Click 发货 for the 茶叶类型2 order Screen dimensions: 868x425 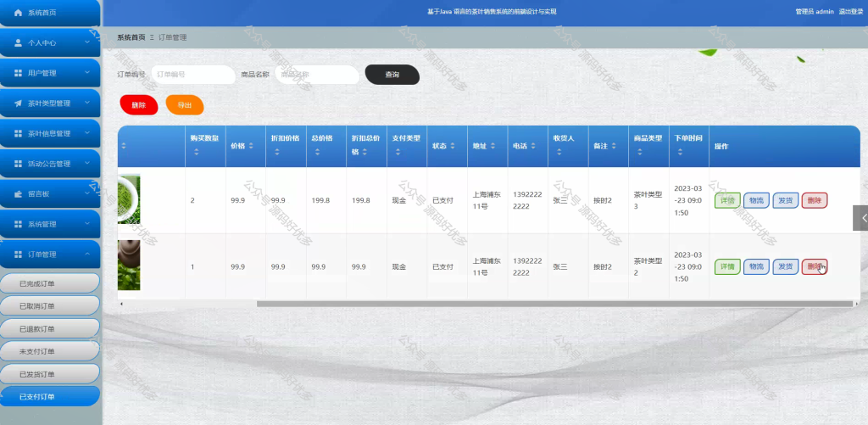[786, 267]
